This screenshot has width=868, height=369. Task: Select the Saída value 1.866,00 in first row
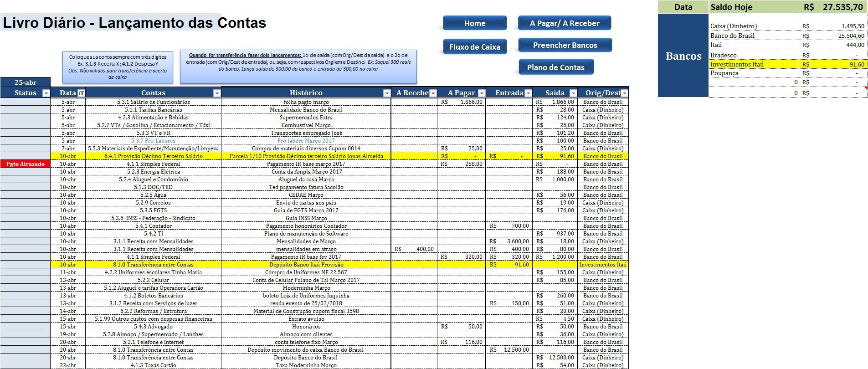pos(555,102)
